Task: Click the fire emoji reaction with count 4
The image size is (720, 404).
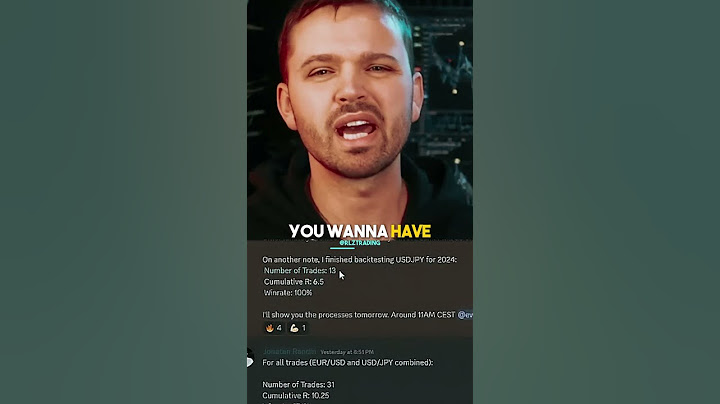Action: click(x=274, y=328)
